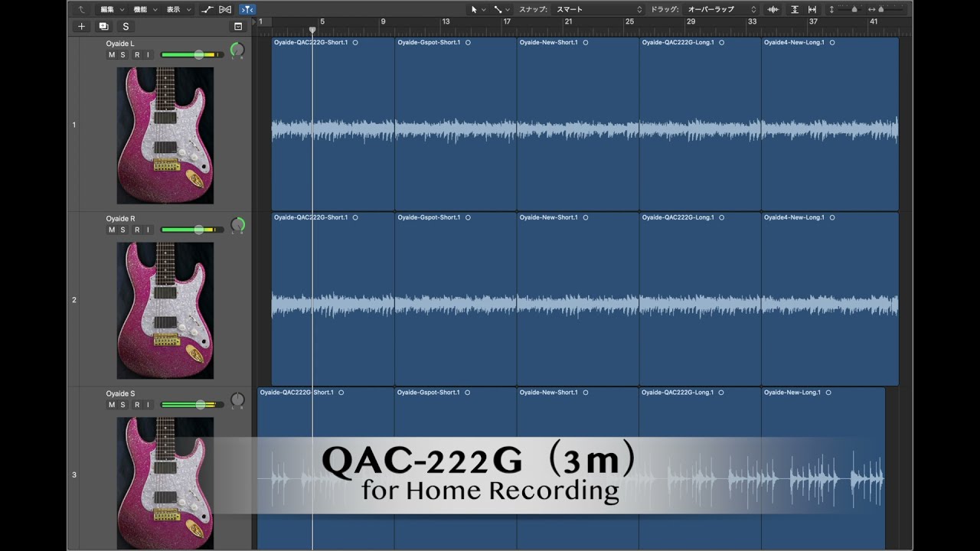Screen dimensions: 980x551
Task: Toggle the catch playhead button
Action: pos(247,9)
